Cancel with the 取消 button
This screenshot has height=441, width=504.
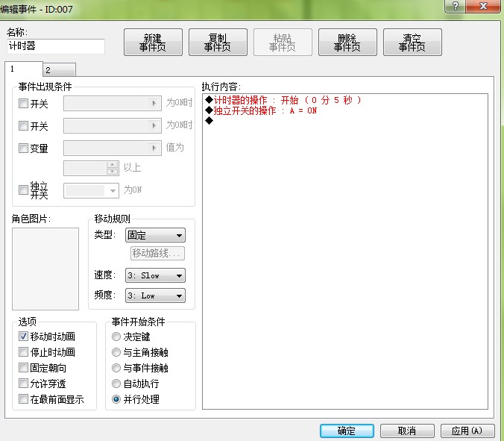[407, 431]
